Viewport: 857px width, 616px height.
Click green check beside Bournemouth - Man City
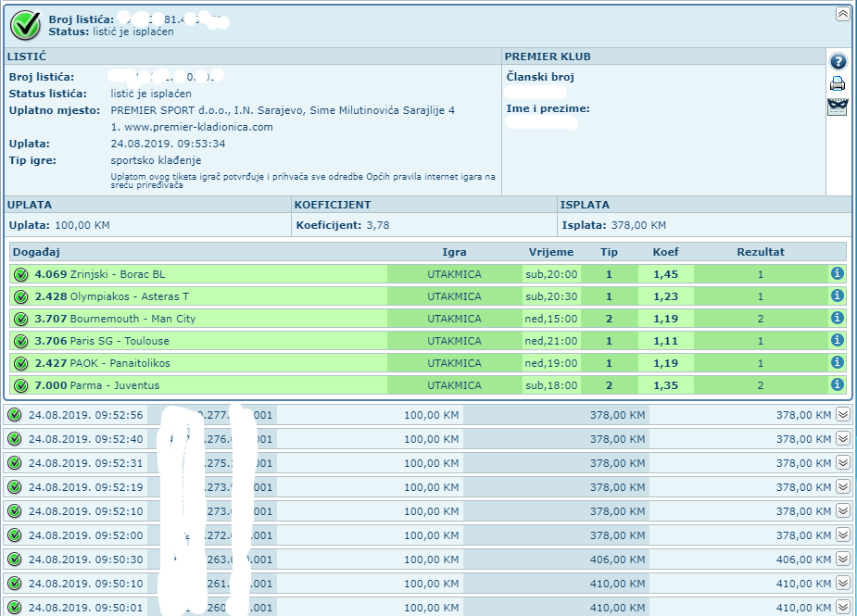[x=20, y=319]
